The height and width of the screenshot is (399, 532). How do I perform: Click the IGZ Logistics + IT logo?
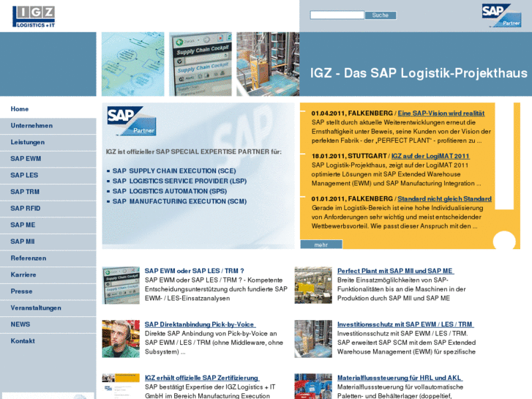[x=34, y=17]
